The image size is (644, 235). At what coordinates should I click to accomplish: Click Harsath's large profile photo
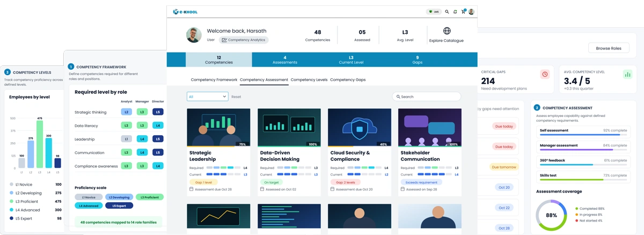click(194, 35)
